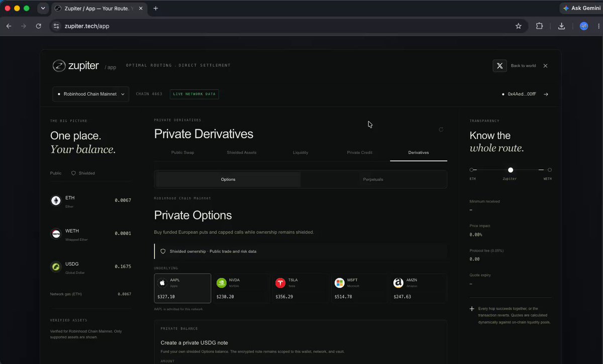Image resolution: width=603 pixels, height=364 pixels.
Task: Click the Ask Gemini button
Action: 581,9
